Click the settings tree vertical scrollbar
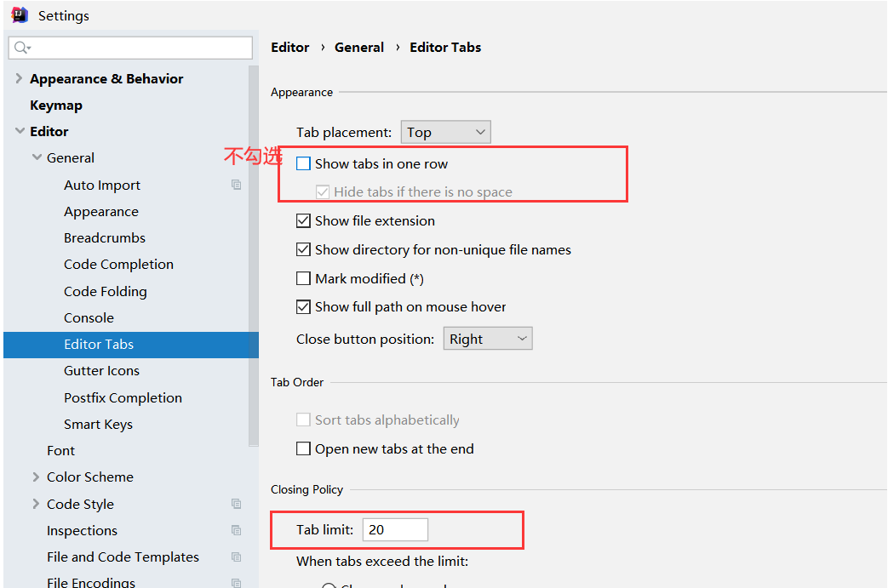888x588 pixels. tap(254, 256)
